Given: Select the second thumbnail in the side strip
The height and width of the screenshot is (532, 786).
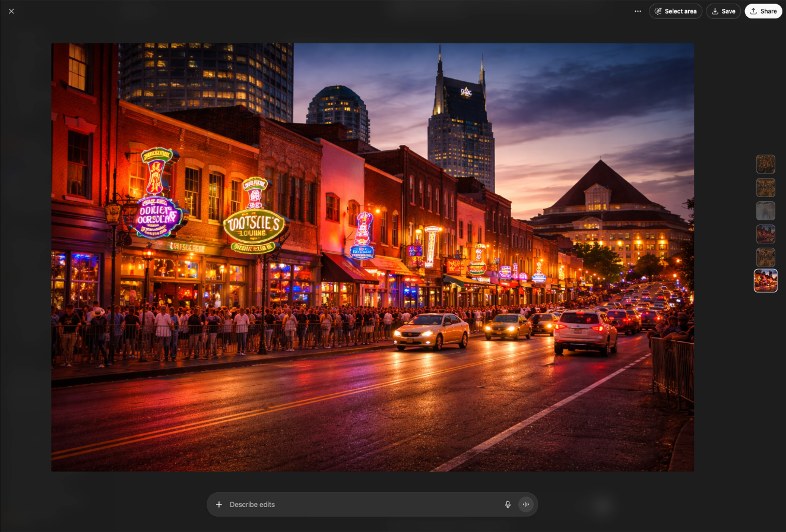Looking at the screenshot, I should pos(765,188).
